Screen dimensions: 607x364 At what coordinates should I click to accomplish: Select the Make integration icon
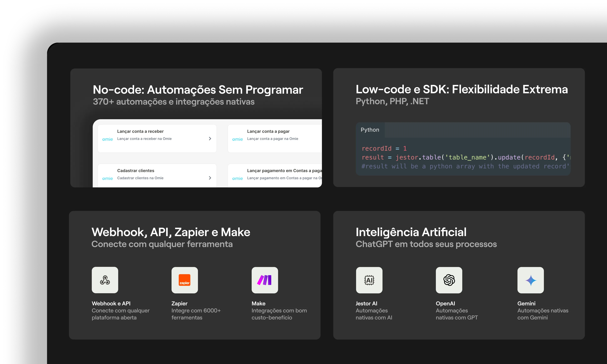tap(265, 280)
